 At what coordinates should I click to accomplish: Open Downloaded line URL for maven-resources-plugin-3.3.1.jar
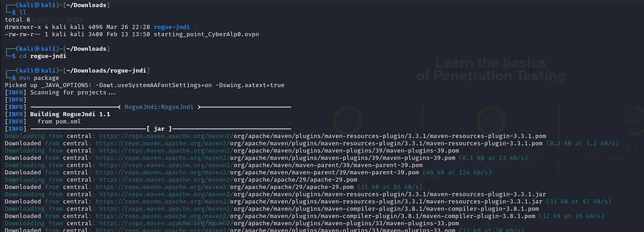point(319,201)
